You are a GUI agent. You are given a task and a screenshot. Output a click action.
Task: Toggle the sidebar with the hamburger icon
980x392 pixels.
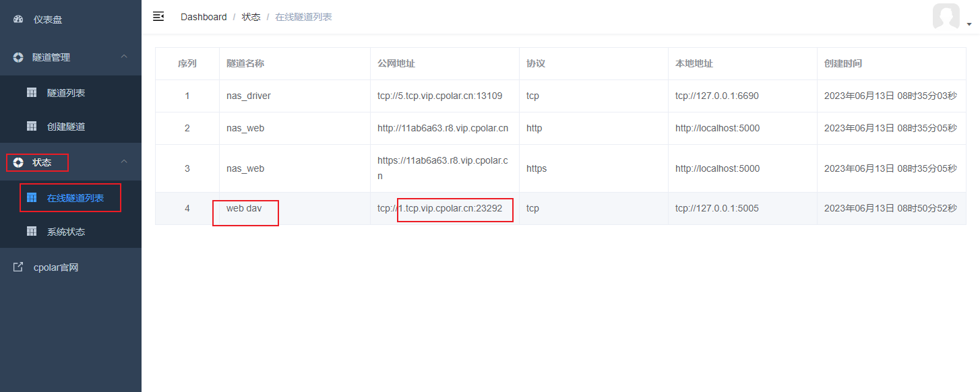point(158,16)
